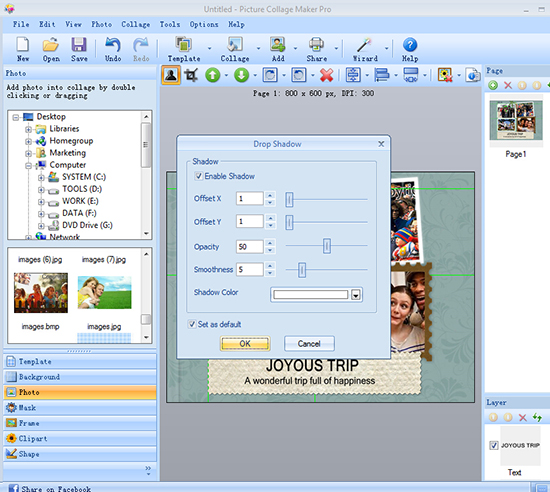Open the File menu

point(21,24)
